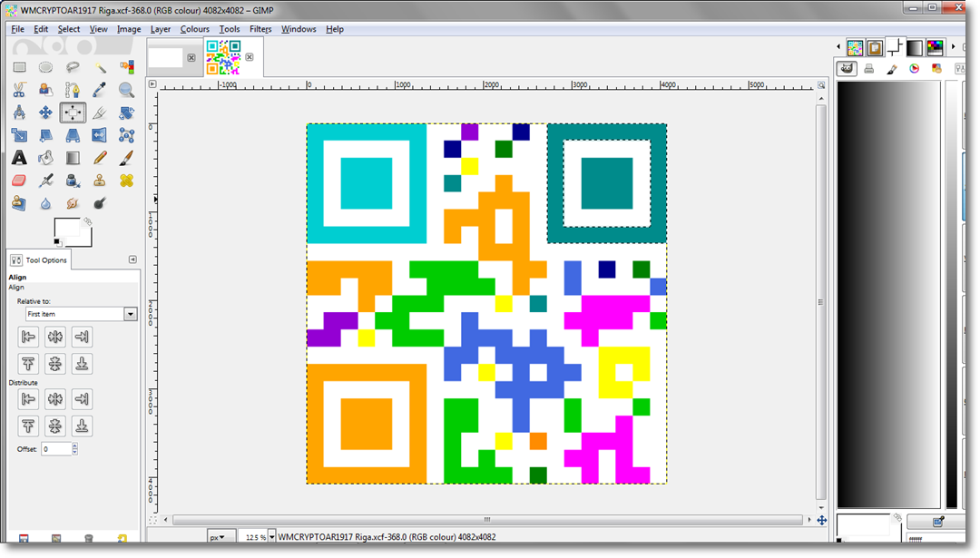Select the Perspective Clone tool

(19, 203)
